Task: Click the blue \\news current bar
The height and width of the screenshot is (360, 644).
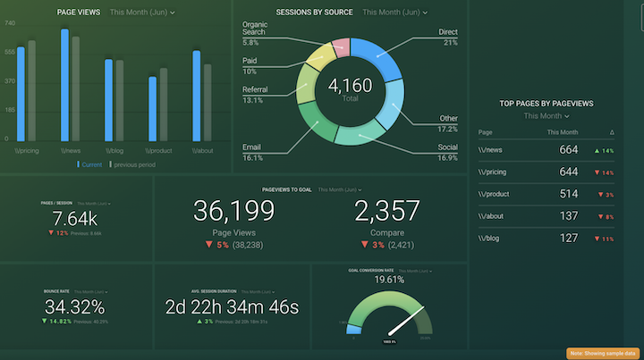Action: [x=64, y=85]
